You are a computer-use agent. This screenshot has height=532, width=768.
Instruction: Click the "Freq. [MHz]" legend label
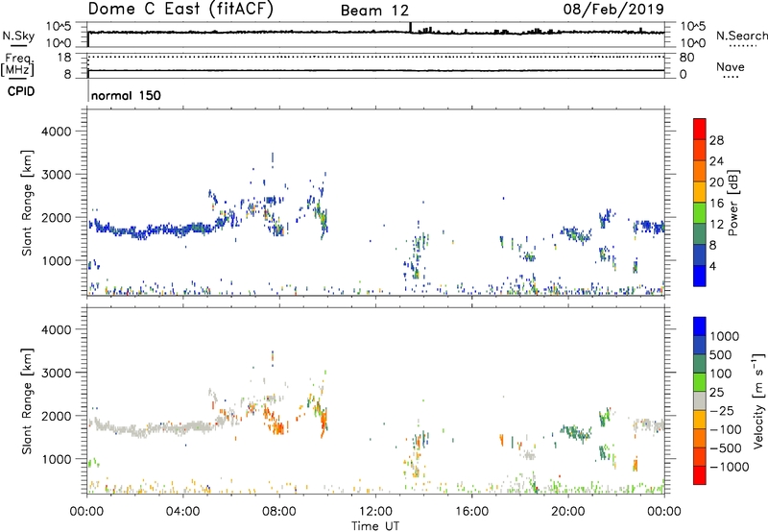pos(17,64)
